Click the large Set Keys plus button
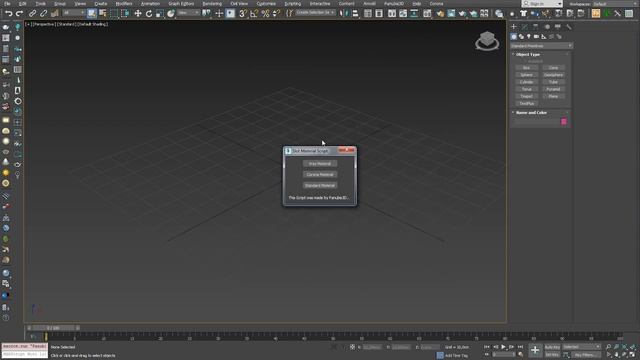 click(535, 350)
